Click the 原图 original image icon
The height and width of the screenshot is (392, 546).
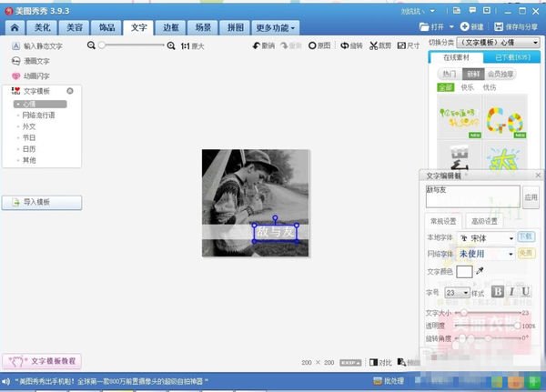pos(312,45)
